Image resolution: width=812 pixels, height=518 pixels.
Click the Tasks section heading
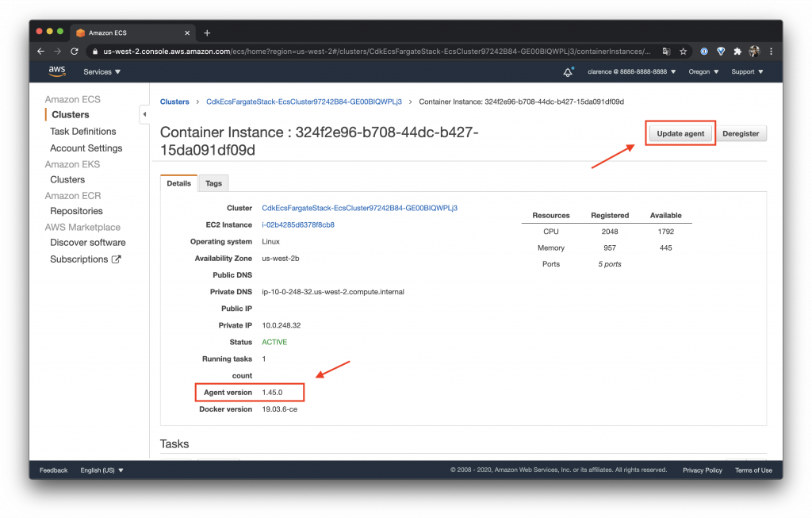coord(174,444)
